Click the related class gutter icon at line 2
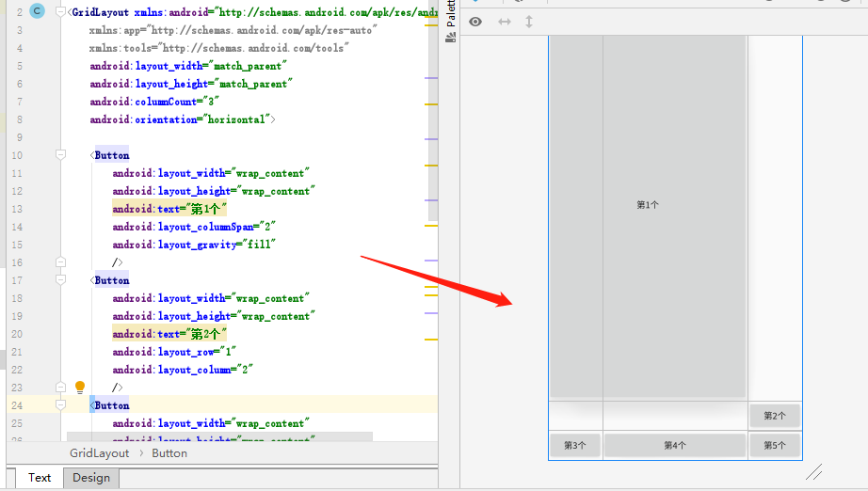868x491 pixels. [37, 10]
